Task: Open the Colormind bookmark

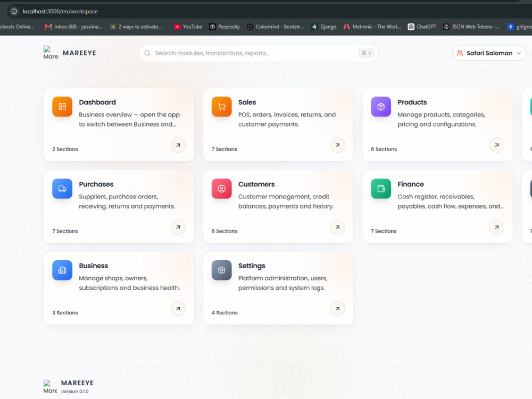Action: (276, 27)
